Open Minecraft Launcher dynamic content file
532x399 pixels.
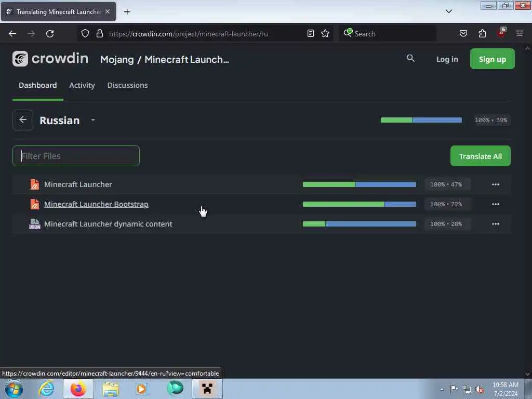click(108, 224)
